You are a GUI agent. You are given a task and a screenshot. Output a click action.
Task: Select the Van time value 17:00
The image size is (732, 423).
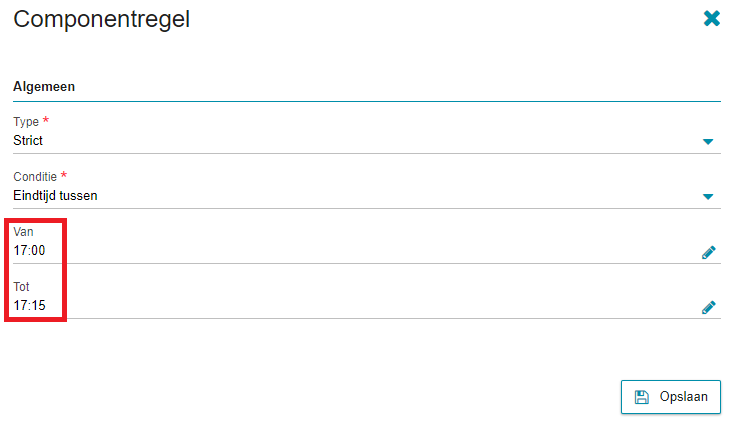pyautogui.click(x=29, y=251)
